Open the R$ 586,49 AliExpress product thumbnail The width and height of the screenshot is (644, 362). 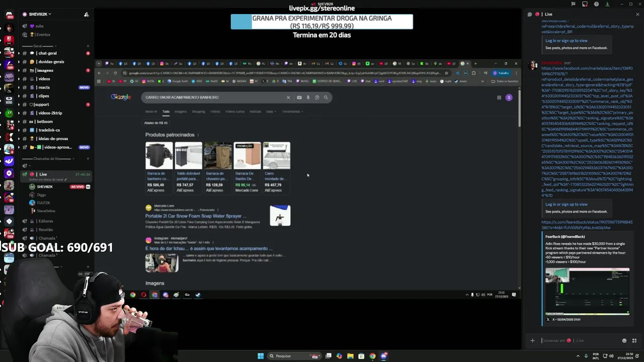(159, 155)
